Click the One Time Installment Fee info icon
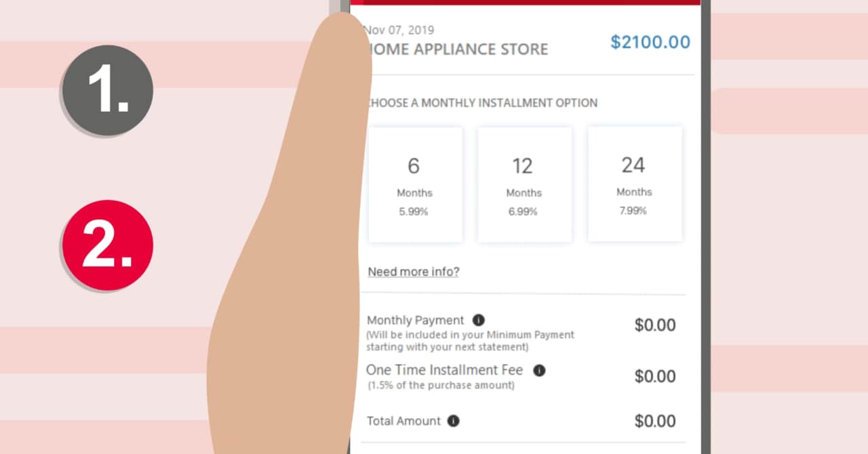 click(x=539, y=371)
